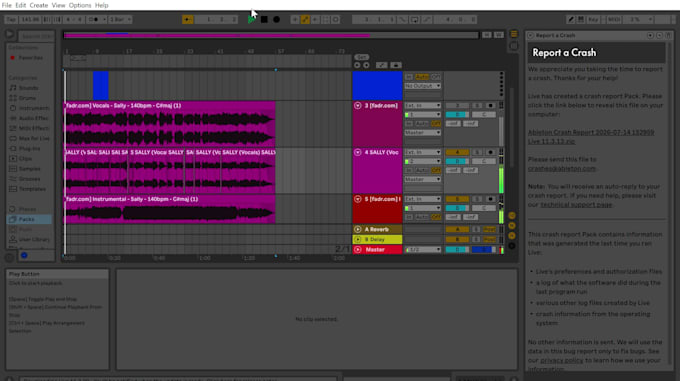This screenshot has width=680, height=381.
Task: Open the Grooves category in browser
Action: click(x=29, y=179)
